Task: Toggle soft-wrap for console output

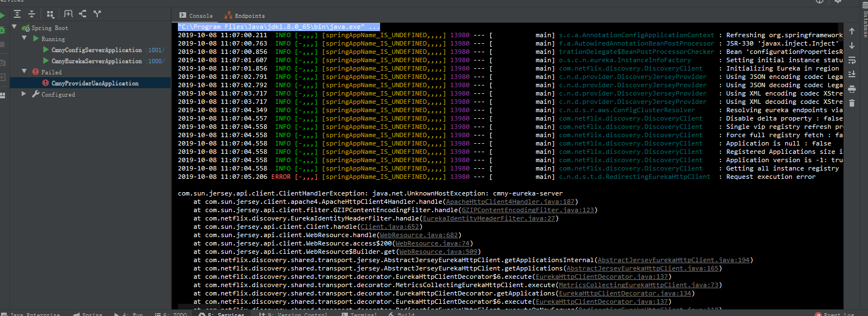Action: (852, 60)
